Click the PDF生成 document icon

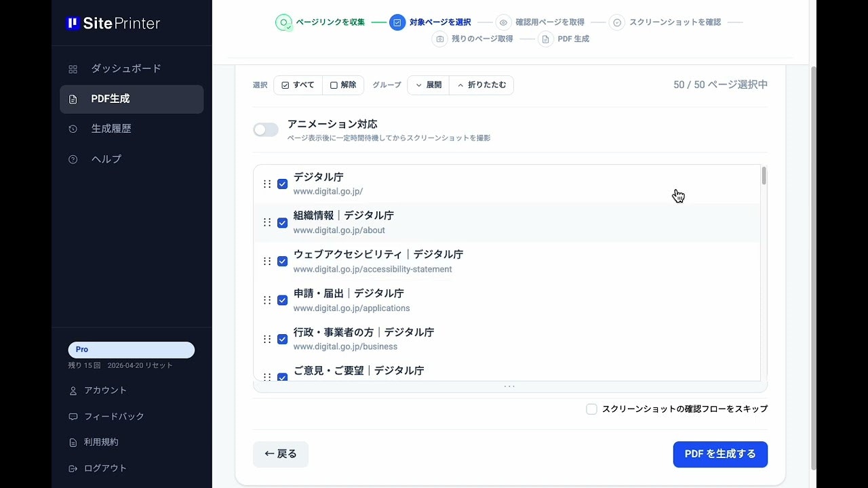point(73,100)
